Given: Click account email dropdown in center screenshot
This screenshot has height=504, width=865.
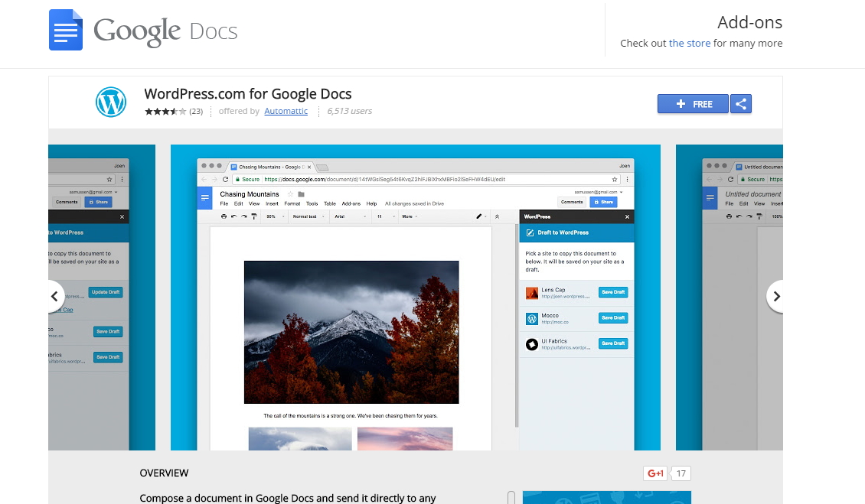Looking at the screenshot, I should click(x=598, y=192).
